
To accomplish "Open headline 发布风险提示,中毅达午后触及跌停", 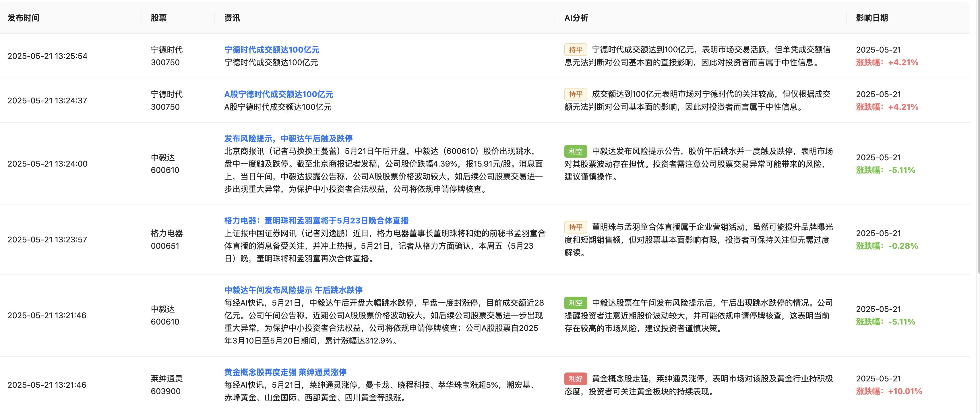I will pos(288,138).
